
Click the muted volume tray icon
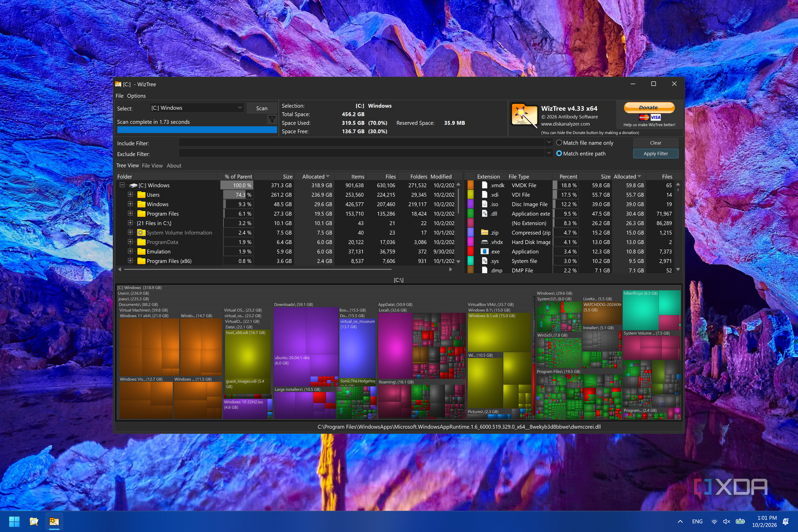(726, 521)
